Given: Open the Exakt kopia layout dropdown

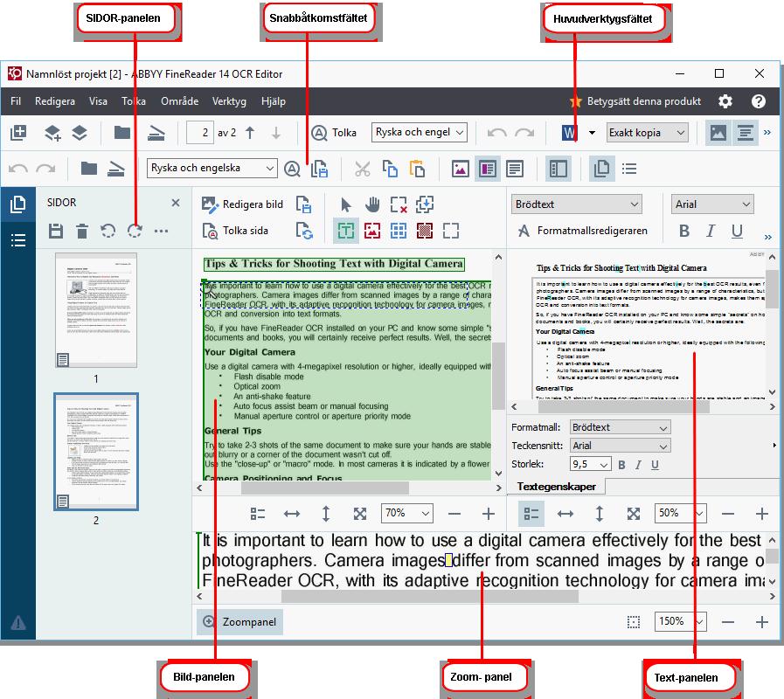Looking at the screenshot, I should (x=647, y=133).
